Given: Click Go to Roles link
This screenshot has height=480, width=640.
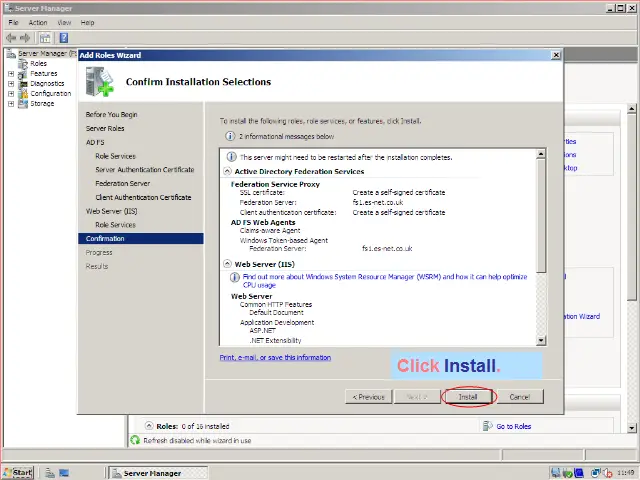Looking at the screenshot, I should click(x=513, y=427).
